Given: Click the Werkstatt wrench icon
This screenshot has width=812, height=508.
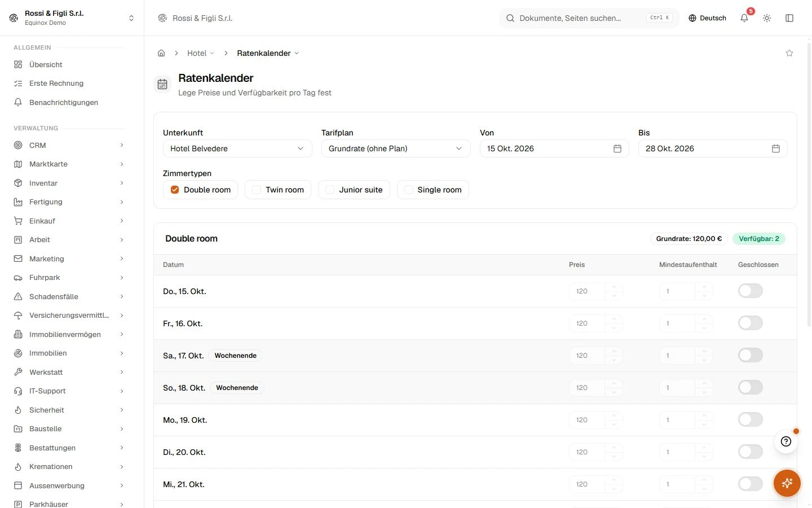Looking at the screenshot, I should (18, 372).
